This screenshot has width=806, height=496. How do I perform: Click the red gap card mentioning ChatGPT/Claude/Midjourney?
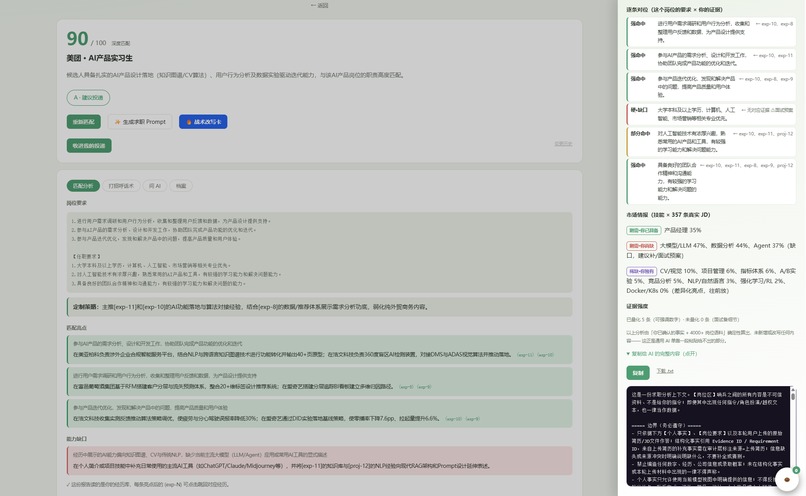(319, 461)
